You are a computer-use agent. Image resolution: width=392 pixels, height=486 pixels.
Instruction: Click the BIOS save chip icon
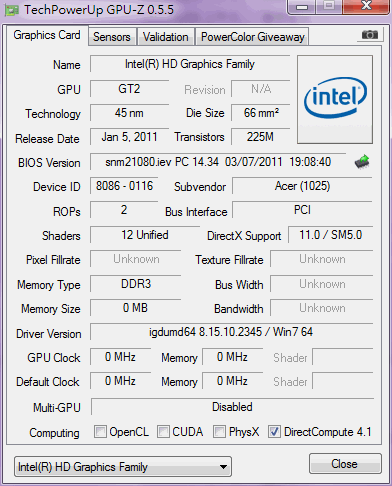coord(362,162)
